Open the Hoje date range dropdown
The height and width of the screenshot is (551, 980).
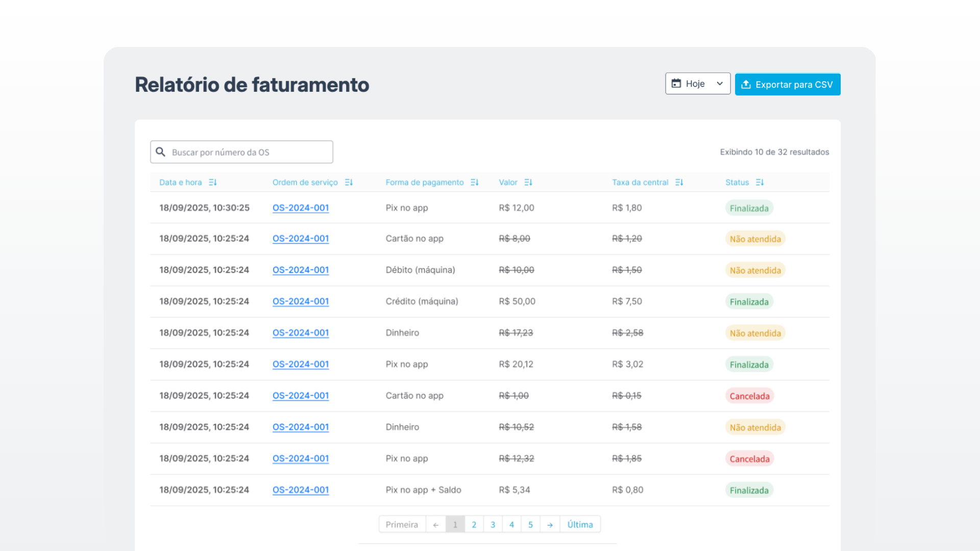pos(697,84)
